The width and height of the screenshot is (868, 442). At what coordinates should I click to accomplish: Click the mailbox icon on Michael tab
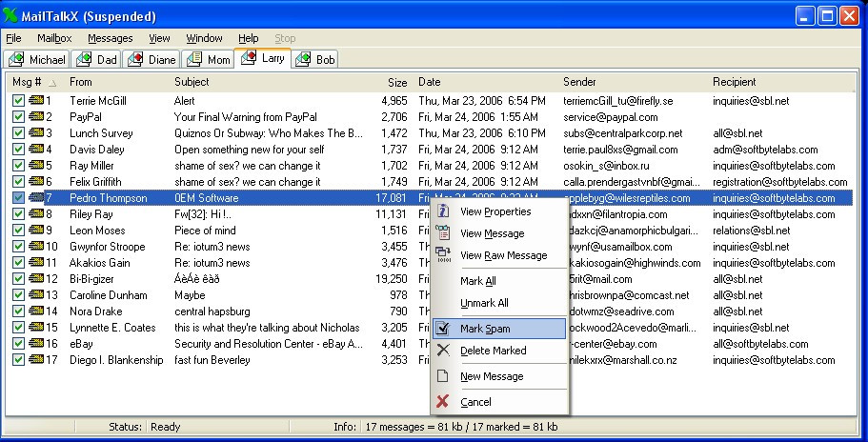click(16, 59)
